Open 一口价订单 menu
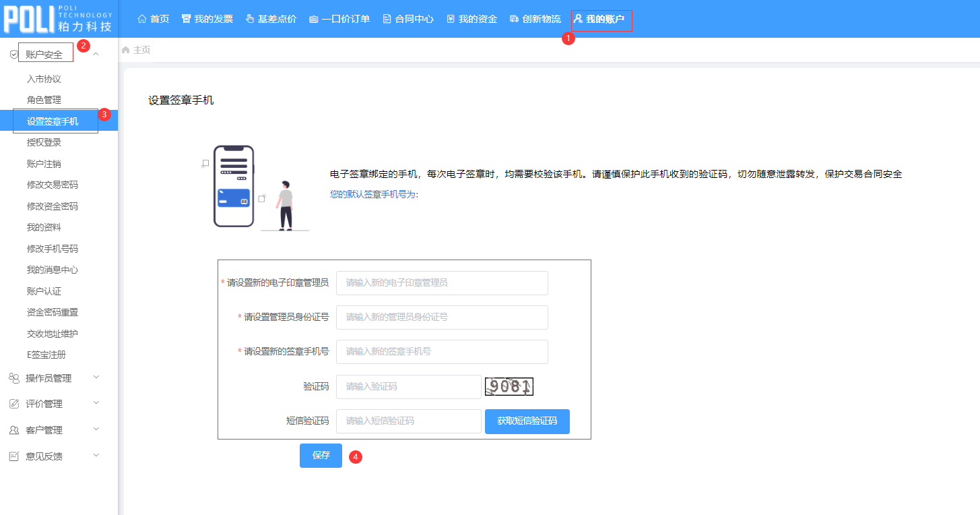Image resolution: width=980 pixels, height=515 pixels. click(346, 19)
